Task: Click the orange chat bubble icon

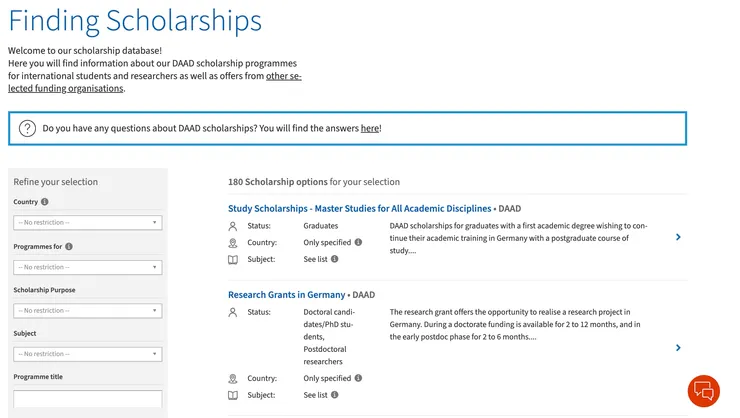Action: coord(703,390)
